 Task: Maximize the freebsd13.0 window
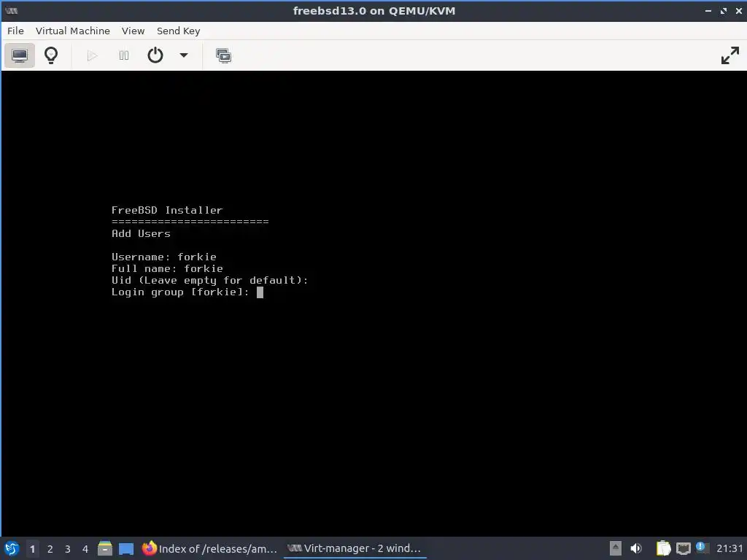tap(724, 10)
